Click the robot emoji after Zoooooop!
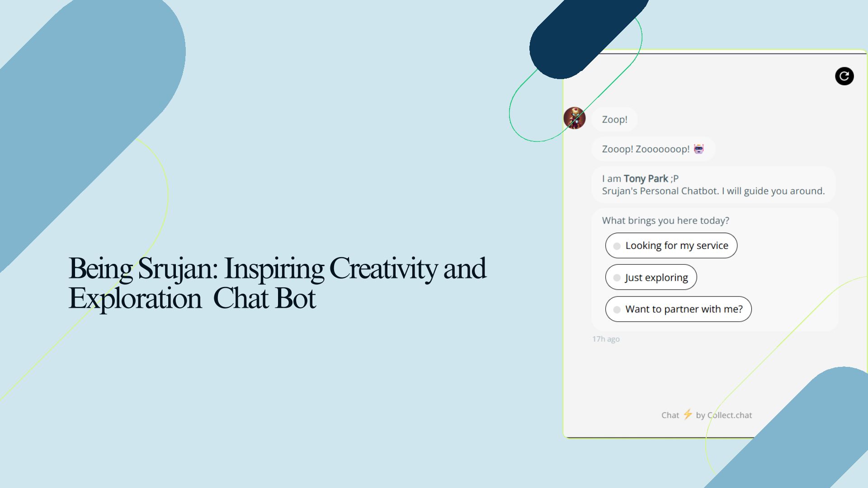This screenshot has width=868, height=488. pos(699,149)
